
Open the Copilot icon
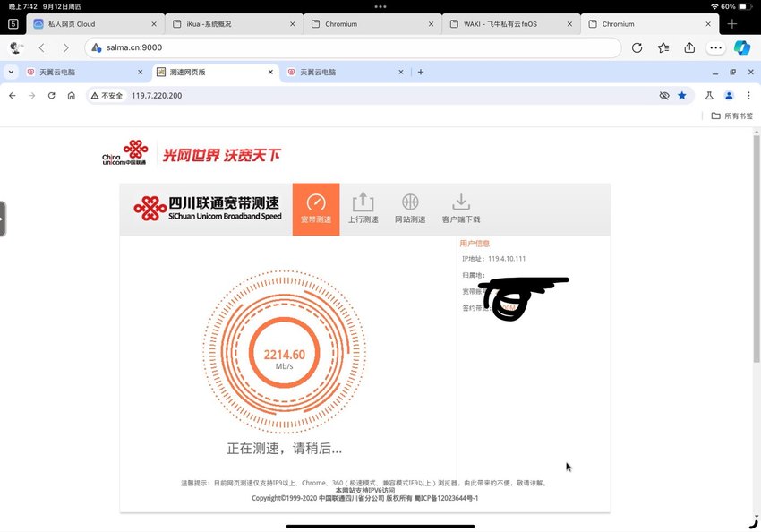coord(741,47)
